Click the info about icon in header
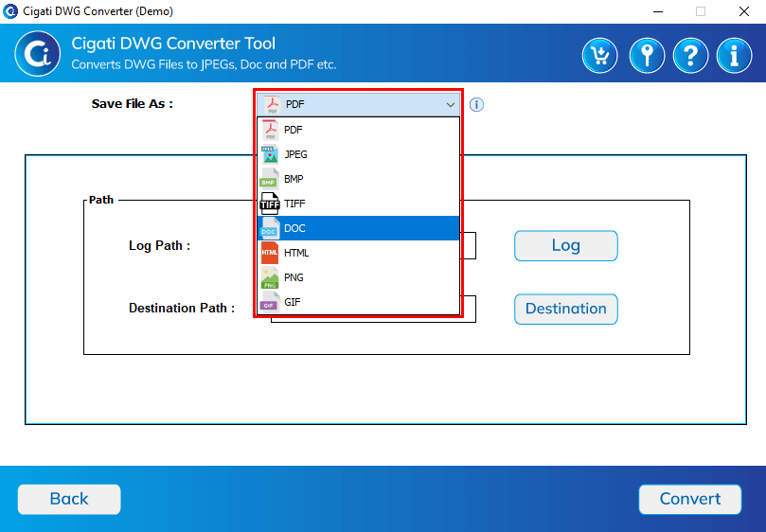The image size is (766, 532). 734,56
